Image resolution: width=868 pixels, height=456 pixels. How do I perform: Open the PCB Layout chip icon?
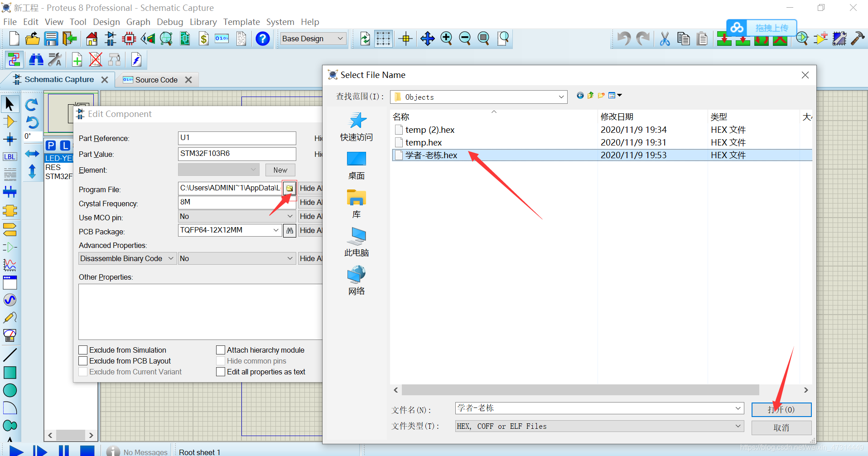point(185,39)
